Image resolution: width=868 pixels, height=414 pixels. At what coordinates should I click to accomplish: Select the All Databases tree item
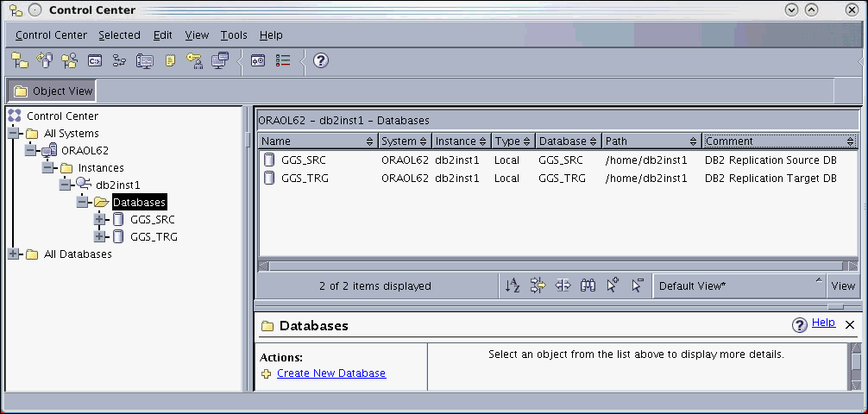(x=78, y=254)
